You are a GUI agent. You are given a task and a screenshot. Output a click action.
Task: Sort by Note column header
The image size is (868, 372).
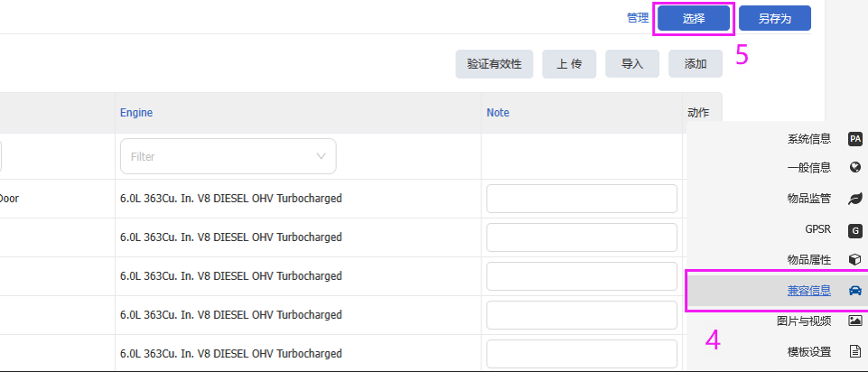pyautogui.click(x=498, y=112)
